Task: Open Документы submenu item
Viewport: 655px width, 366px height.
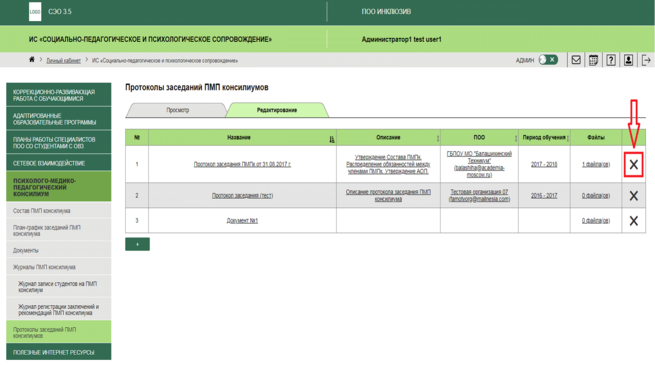Action: 59,250
